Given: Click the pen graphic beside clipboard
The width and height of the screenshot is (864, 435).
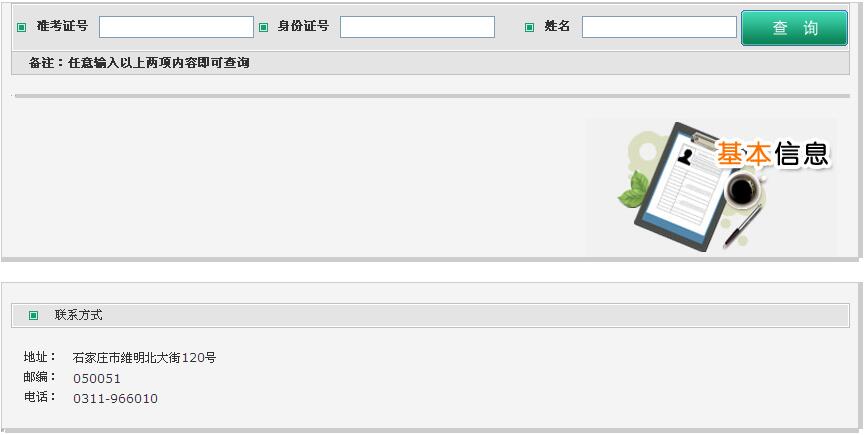Looking at the screenshot, I should [x=743, y=225].
